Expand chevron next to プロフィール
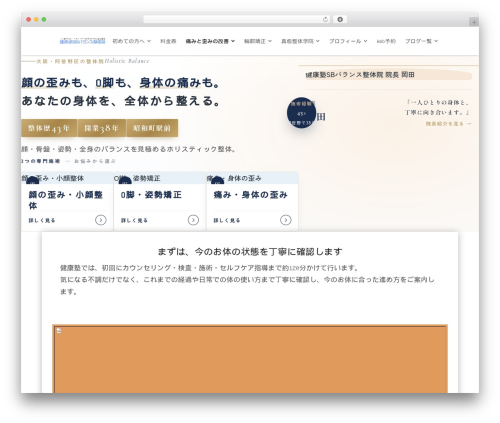 point(366,41)
